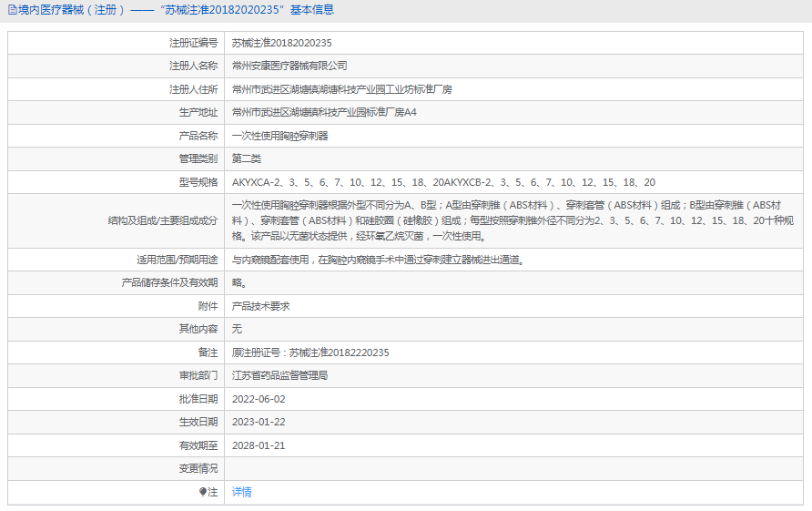Click the 生产地址 row label
Viewport: 812px width, 511px height.
[198, 112]
